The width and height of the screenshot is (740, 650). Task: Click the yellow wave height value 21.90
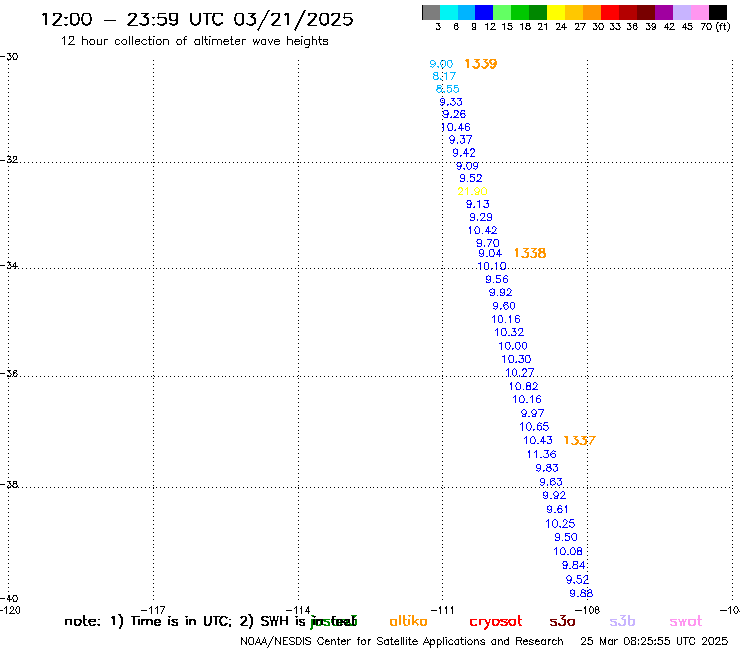point(472,191)
